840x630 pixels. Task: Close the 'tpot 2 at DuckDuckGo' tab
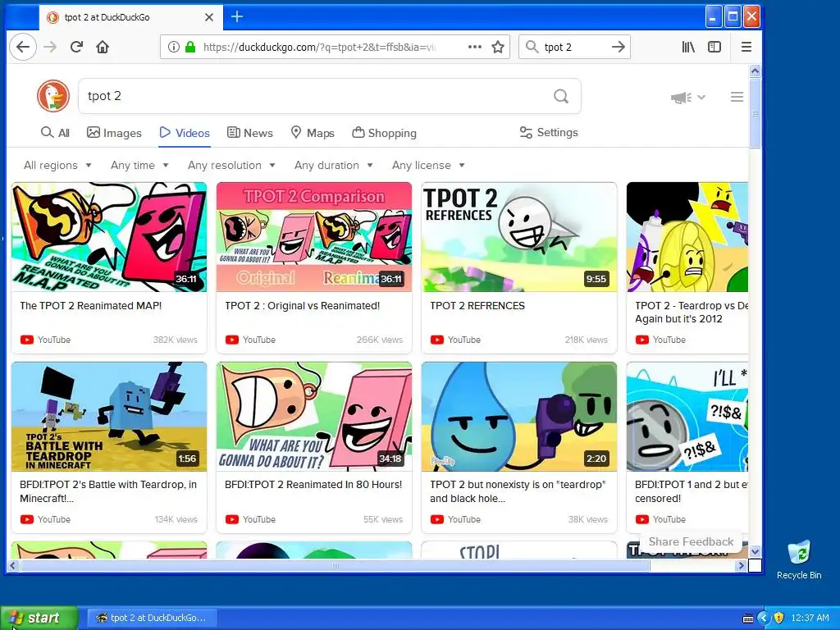pos(209,17)
